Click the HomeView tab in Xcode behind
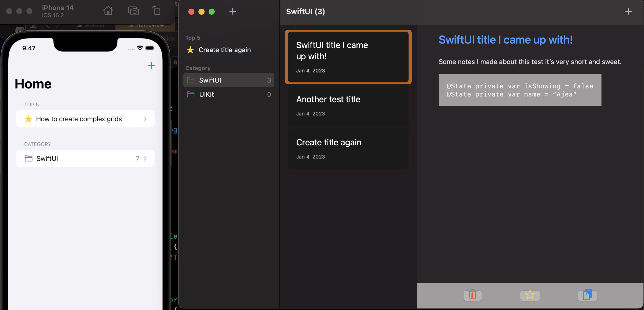 (146, 26)
